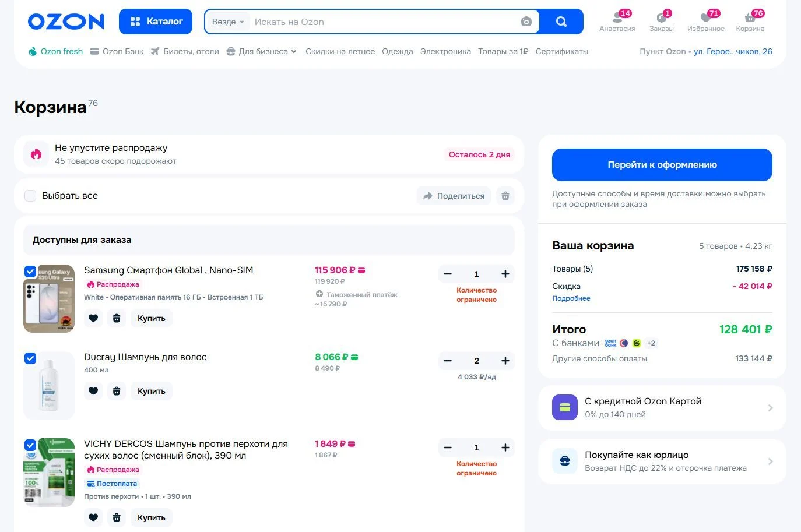Click the magnifier search button

pyautogui.click(x=561, y=22)
